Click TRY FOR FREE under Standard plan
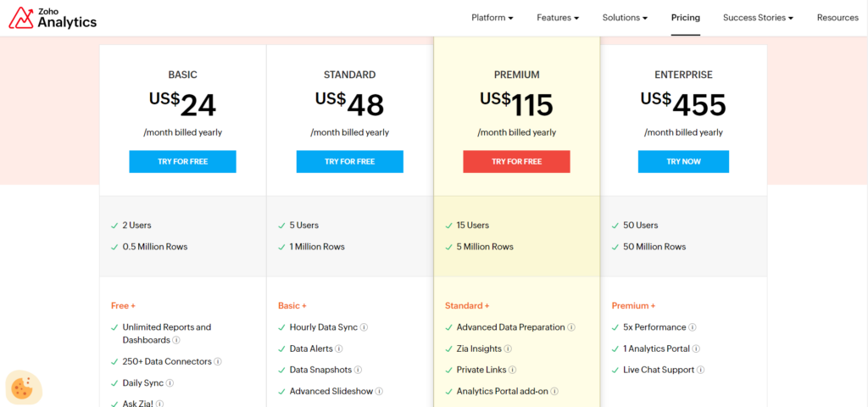The width and height of the screenshot is (868, 407). click(x=350, y=162)
